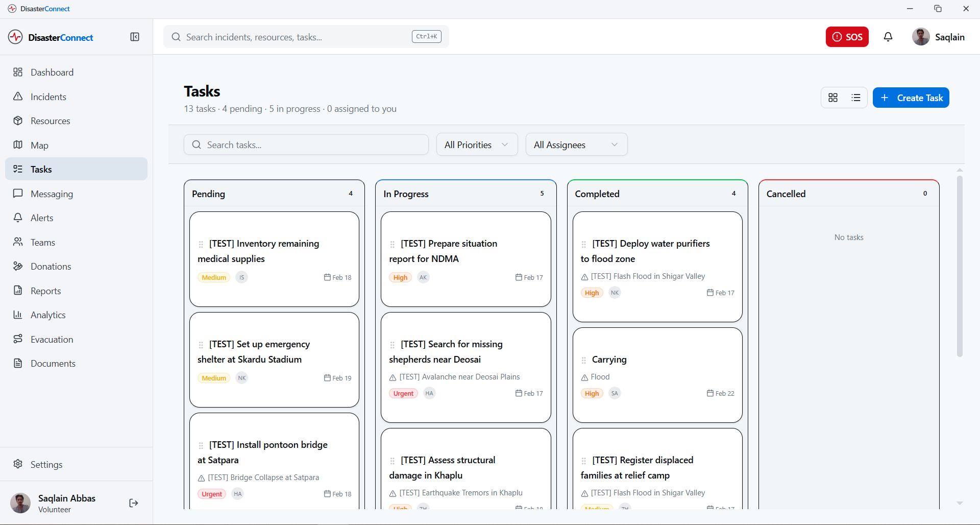
Task: Switch to board grid view icon
Action: (x=833, y=98)
